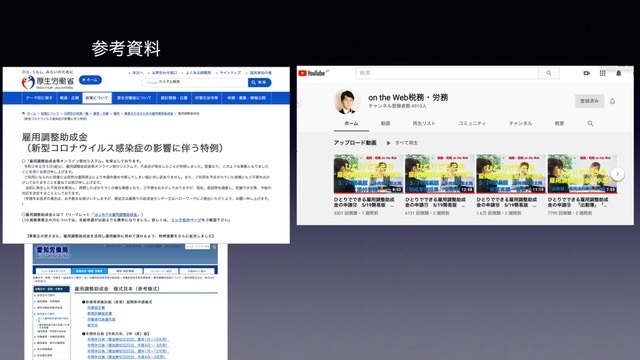640x360 pixels.
Task: Click the video title above 3301 回視聴
Action: [x=364, y=202]
